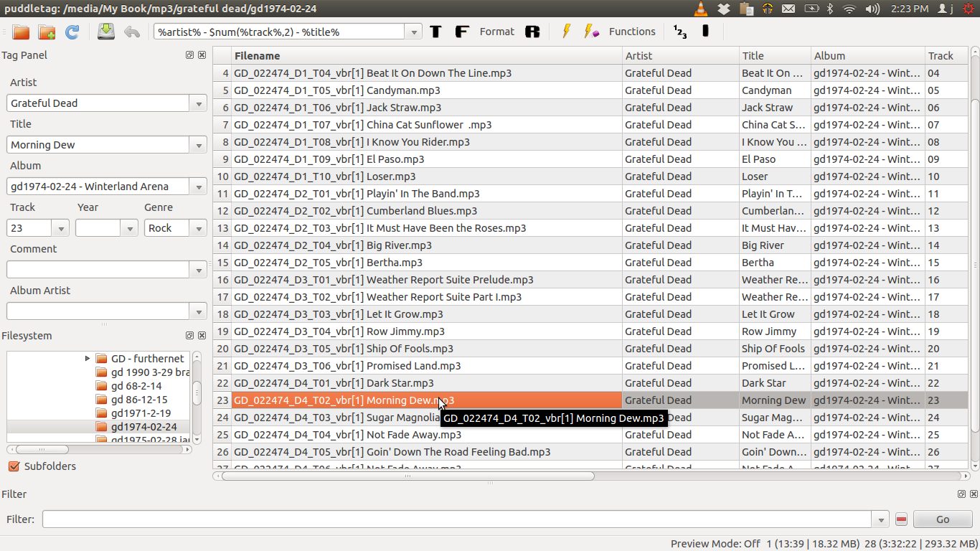This screenshot has height=551, width=980.
Task: Click the Go filter button
Action: coord(943,519)
